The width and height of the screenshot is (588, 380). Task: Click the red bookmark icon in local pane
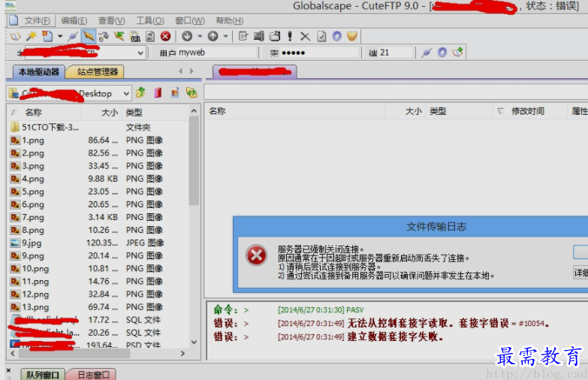(x=158, y=92)
